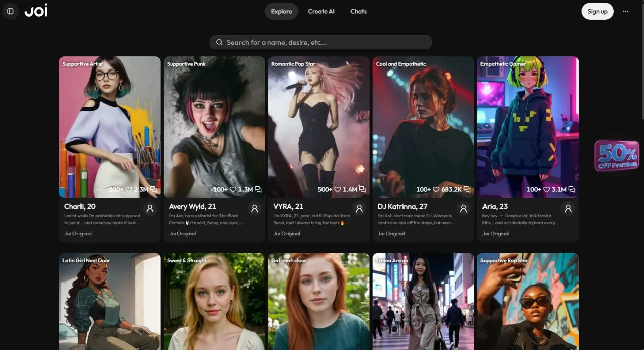The height and width of the screenshot is (350, 644).
Task: Open Aria's Empathetic Gamer portrait
Action: pos(528,127)
